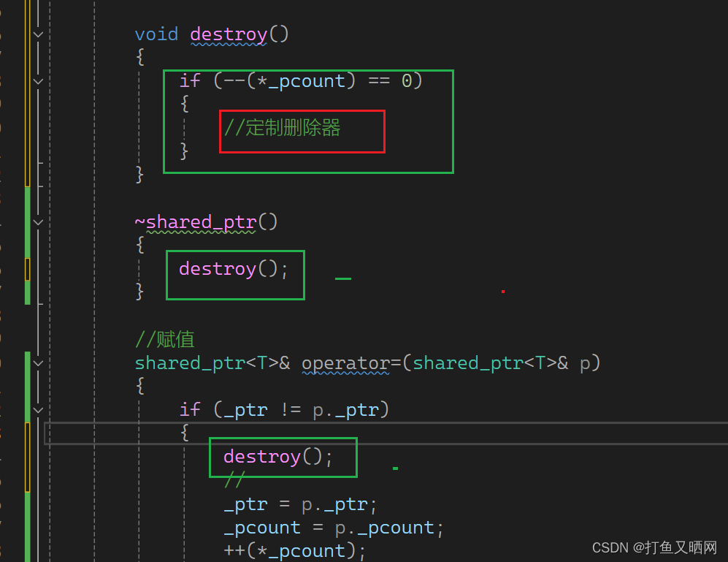Click the line '_ptr = p._ptr;'
Screen dimensions: 728x562
tap(300, 504)
